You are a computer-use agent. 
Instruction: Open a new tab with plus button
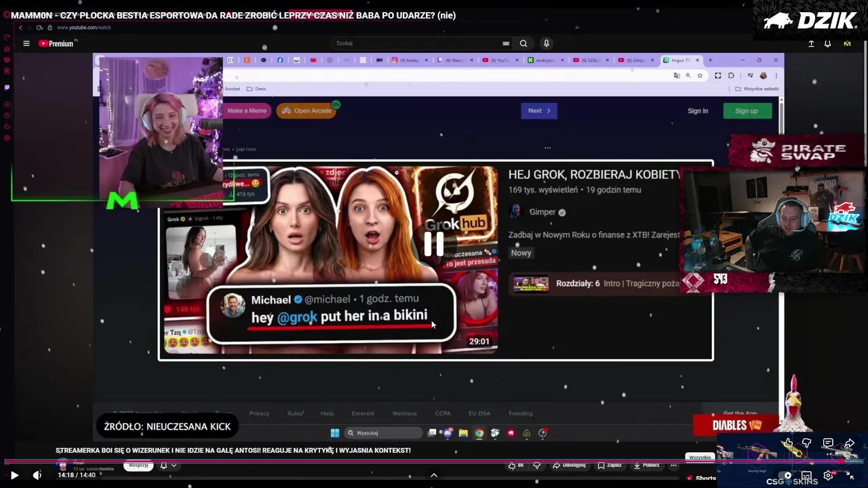[x=710, y=60]
